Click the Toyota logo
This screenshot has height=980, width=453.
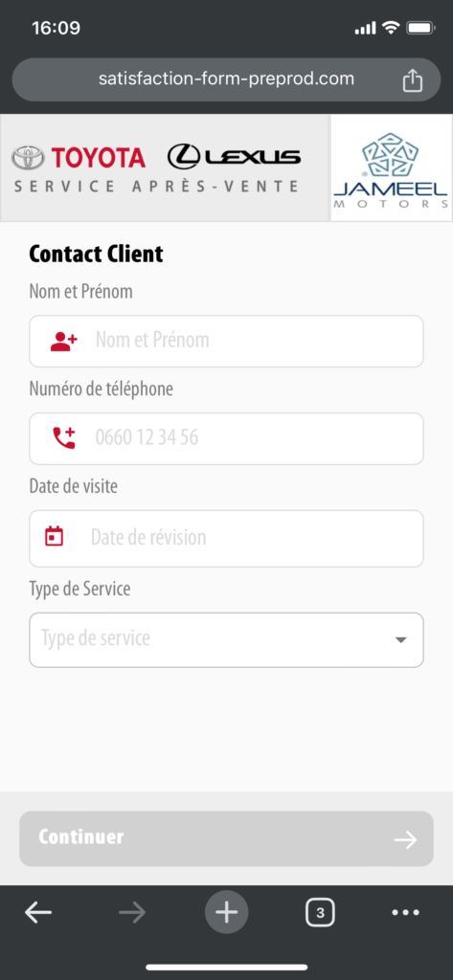79,158
